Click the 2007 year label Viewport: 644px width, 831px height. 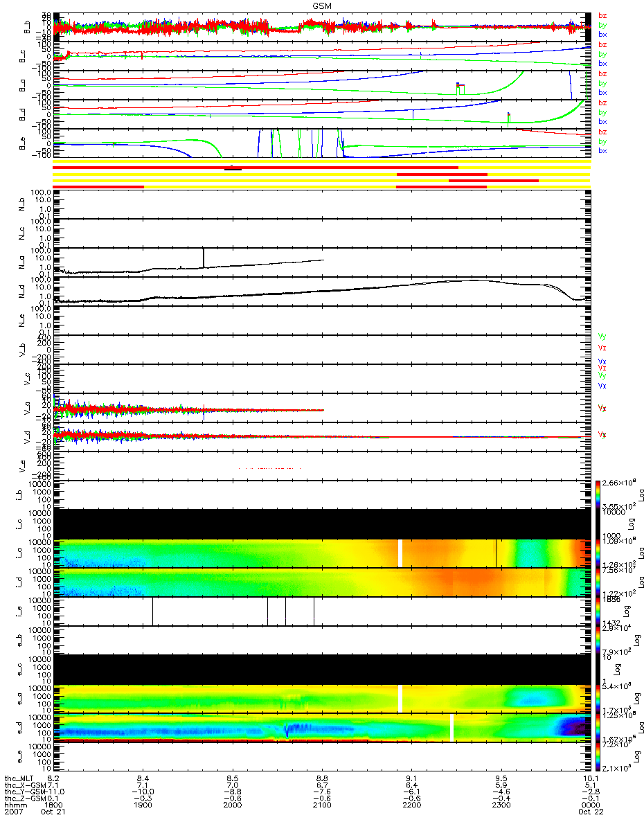pos(14,812)
